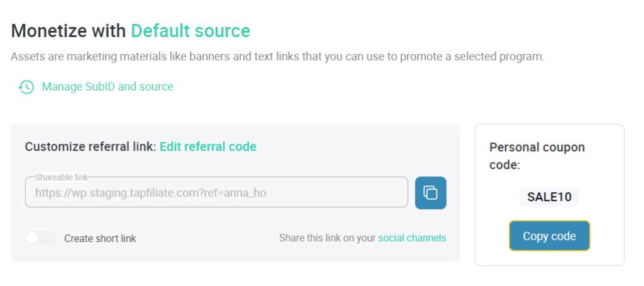Click the referral URL ending in anna_ho
This screenshot has height=286, width=644.
(x=150, y=193)
